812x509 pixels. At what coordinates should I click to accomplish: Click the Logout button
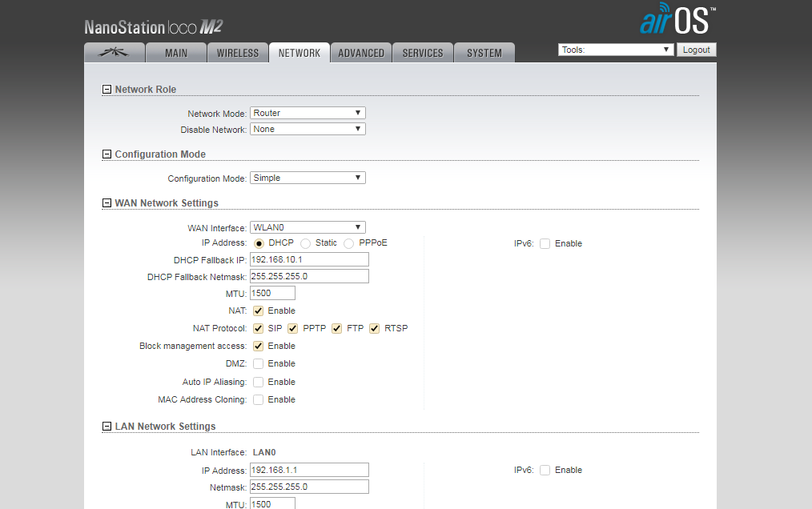(x=697, y=50)
